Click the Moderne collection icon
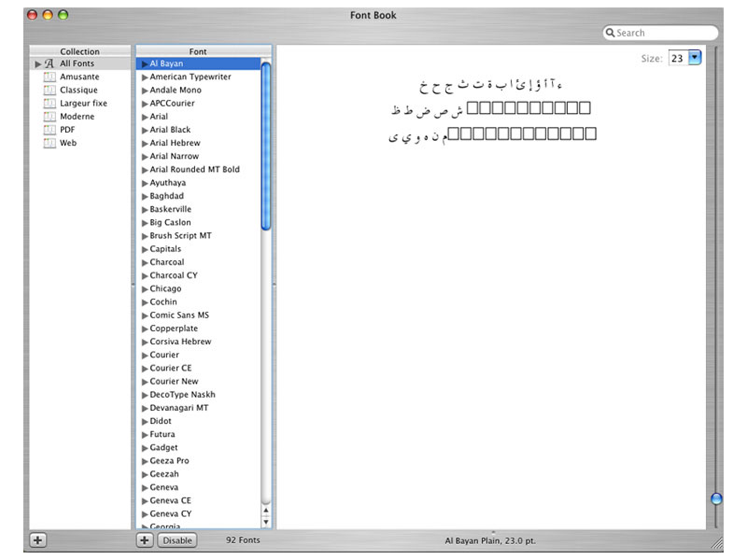Viewport: 747px width, 560px height. pyautogui.click(x=49, y=117)
